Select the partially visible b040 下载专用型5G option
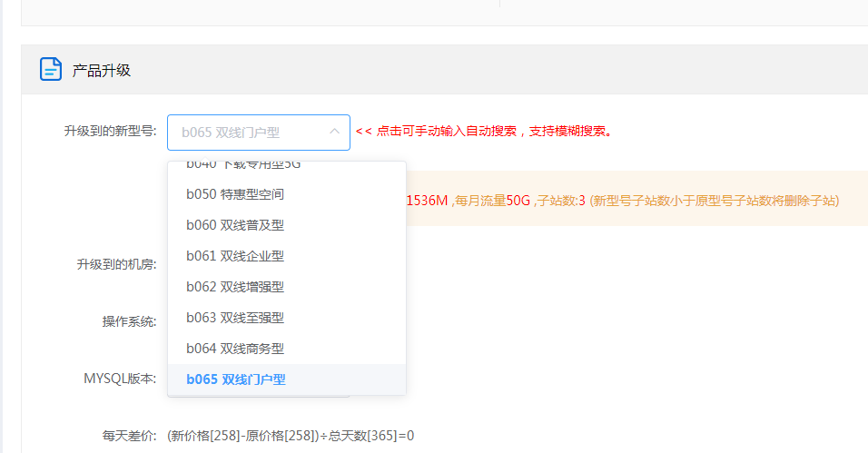Screen dimensions: 868x453 [x=243, y=166]
